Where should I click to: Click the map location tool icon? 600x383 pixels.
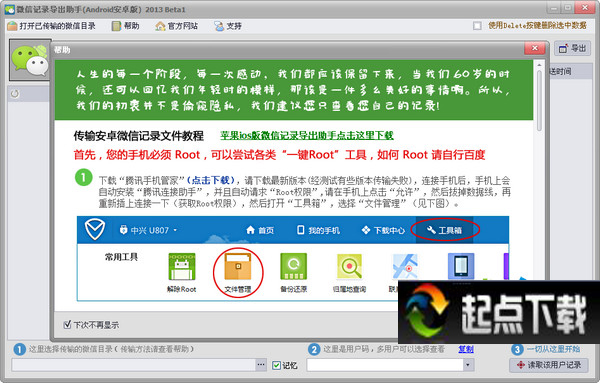tap(405, 267)
